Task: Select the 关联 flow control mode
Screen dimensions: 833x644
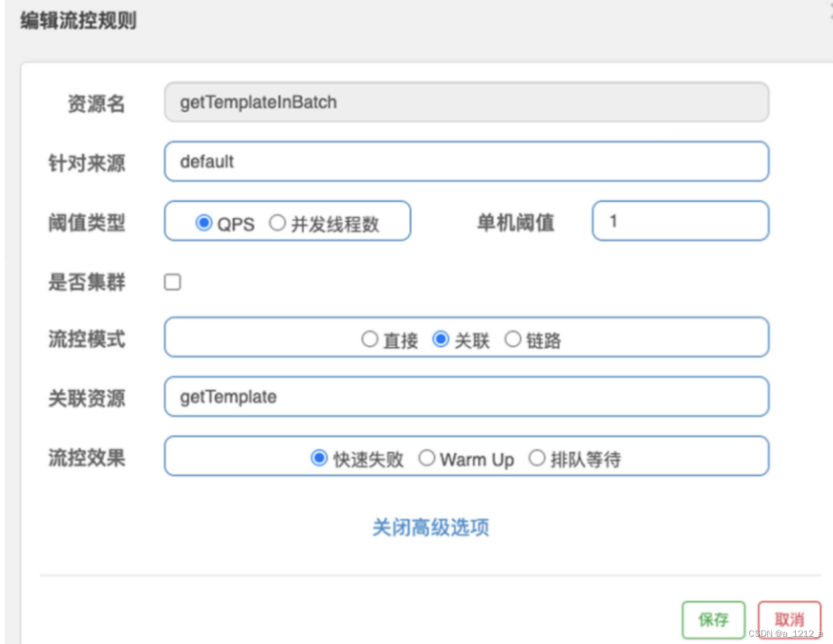Action: [440, 339]
